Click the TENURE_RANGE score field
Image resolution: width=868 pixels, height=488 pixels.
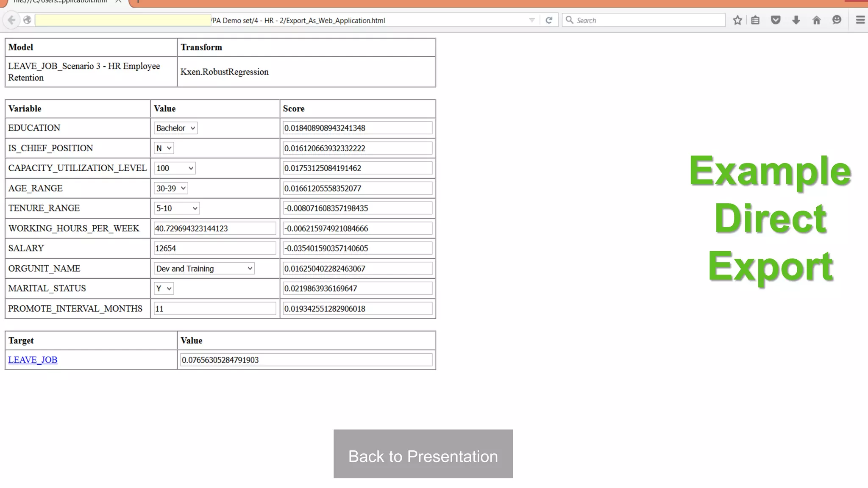click(x=358, y=208)
